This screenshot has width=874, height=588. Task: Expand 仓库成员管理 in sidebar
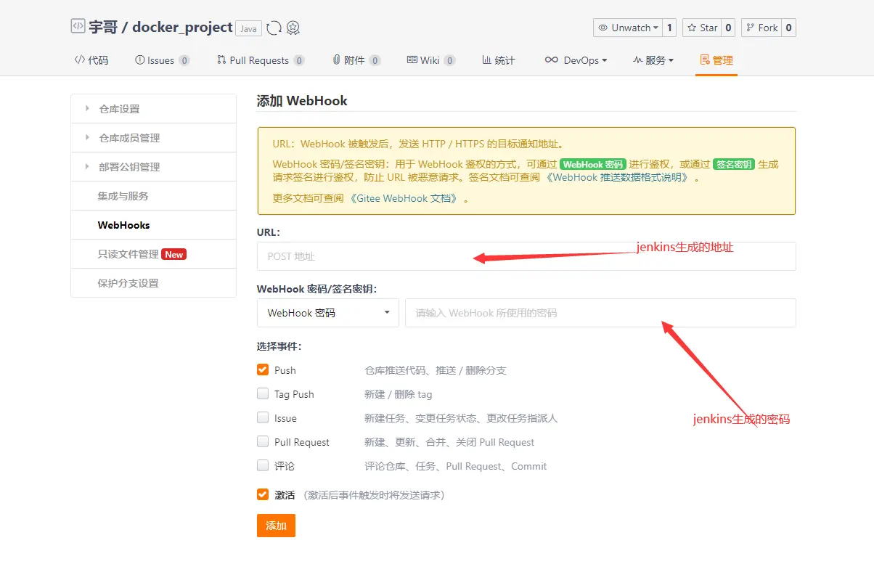(153, 138)
